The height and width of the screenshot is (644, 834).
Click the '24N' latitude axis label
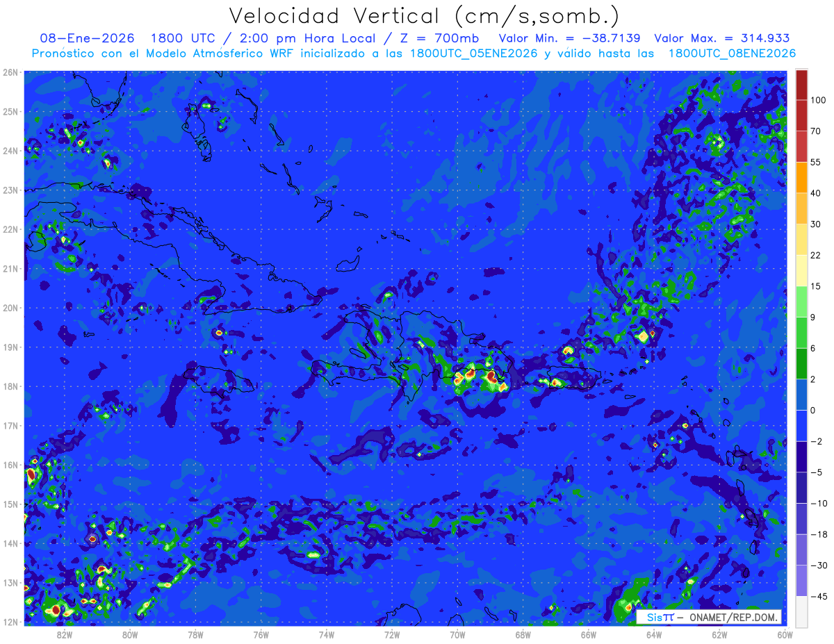[x=10, y=150]
